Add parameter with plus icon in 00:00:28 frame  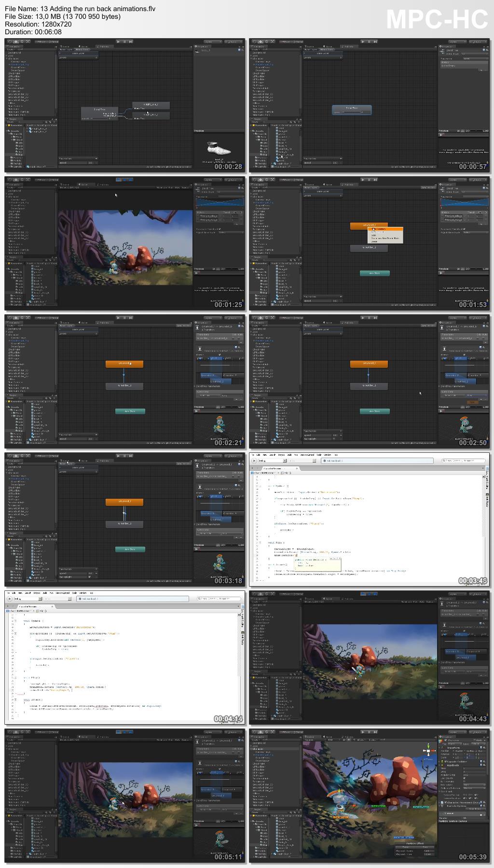[96, 158]
